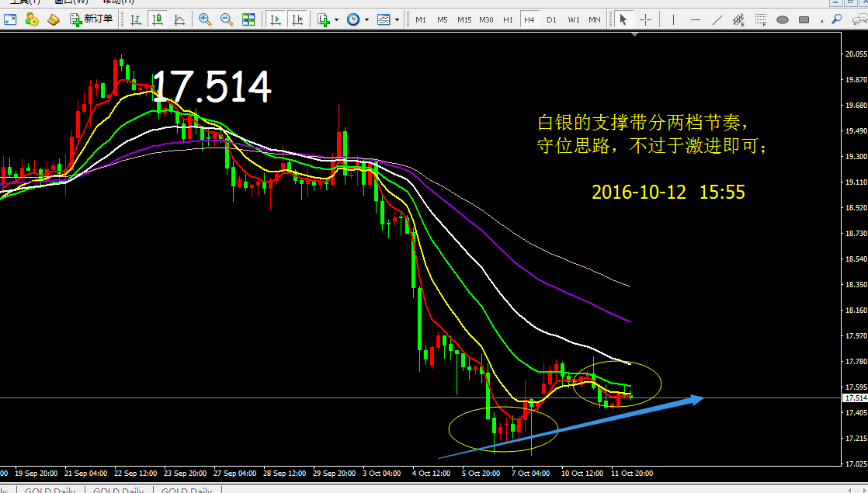This screenshot has width=868, height=493.
Task: Click the 5 Oct 20:00 time label
Action: click(481, 474)
